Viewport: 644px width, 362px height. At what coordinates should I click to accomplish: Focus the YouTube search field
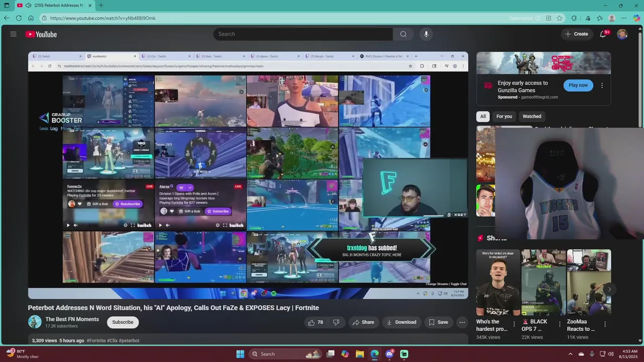click(x=303, y=34)
